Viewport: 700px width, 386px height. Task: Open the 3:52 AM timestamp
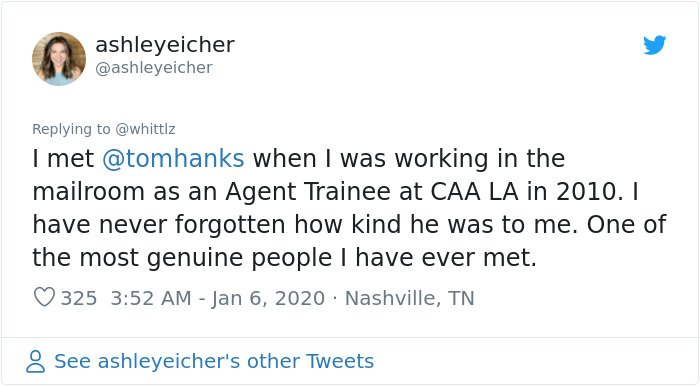[x=151, y=298]
